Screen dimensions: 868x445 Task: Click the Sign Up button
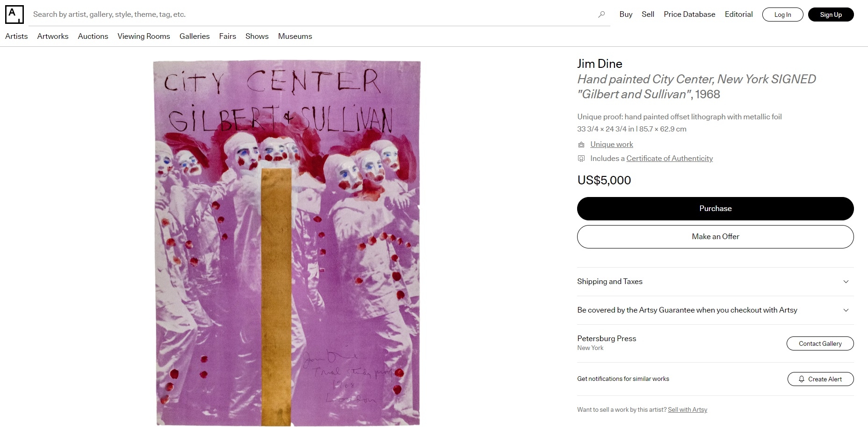(x=831, y=15)
